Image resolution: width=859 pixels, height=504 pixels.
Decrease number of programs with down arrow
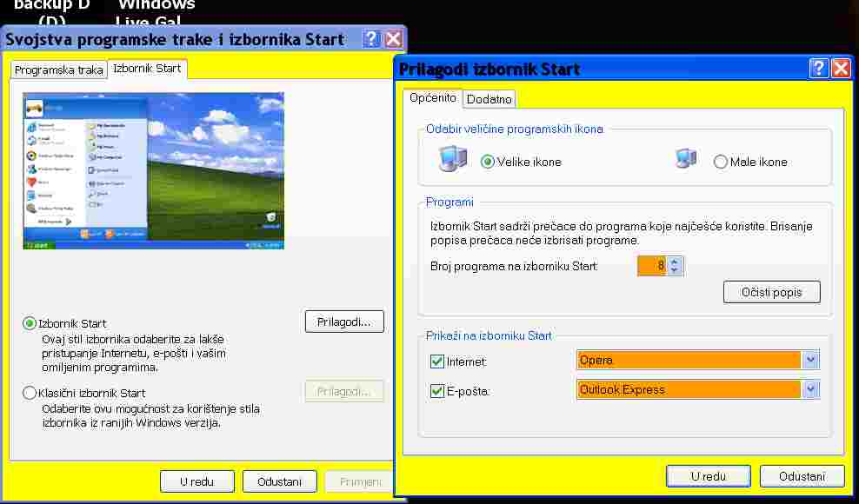(x=675, y=270)
